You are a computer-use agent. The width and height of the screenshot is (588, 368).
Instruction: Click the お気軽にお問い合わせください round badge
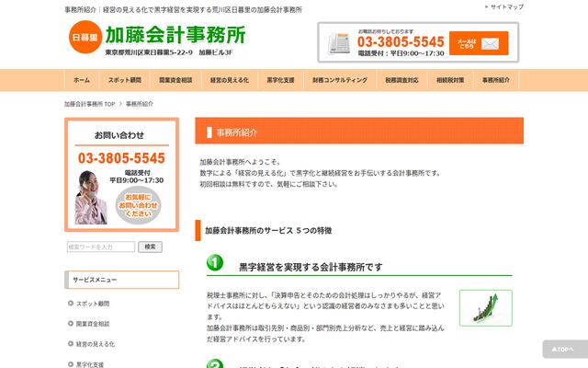(x=138, y=205)
